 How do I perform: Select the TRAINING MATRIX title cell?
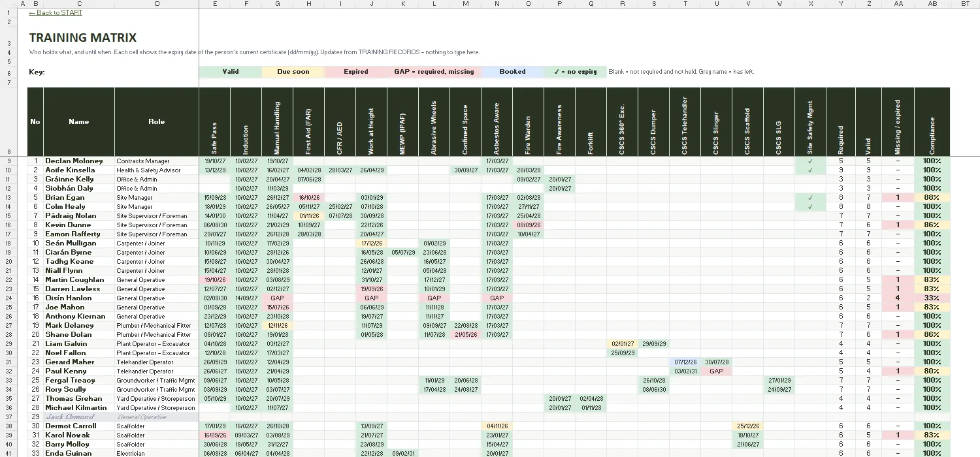pyautogui.click(x=83, y=38)
